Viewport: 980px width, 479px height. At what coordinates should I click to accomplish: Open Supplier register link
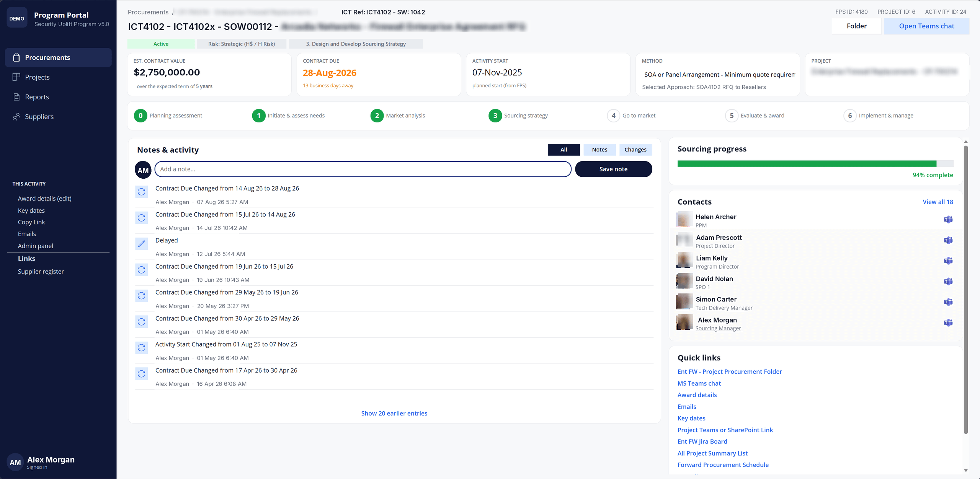tap(41, 272)
